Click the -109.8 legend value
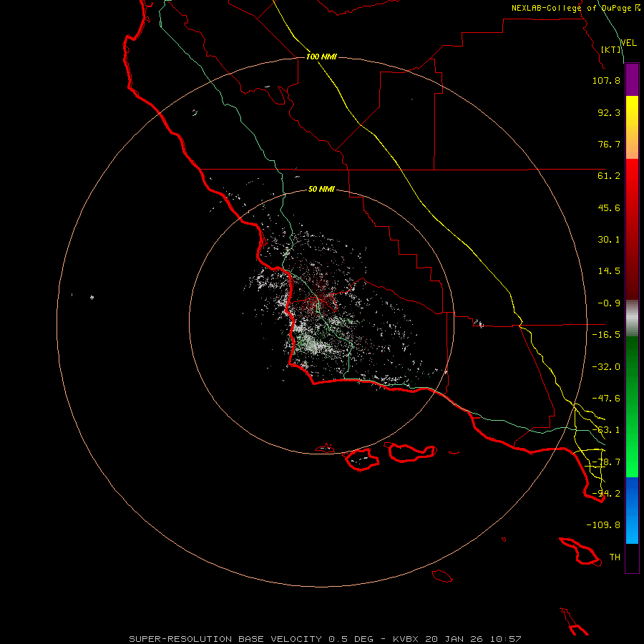The image size is (644, 644). click(603, 525)
